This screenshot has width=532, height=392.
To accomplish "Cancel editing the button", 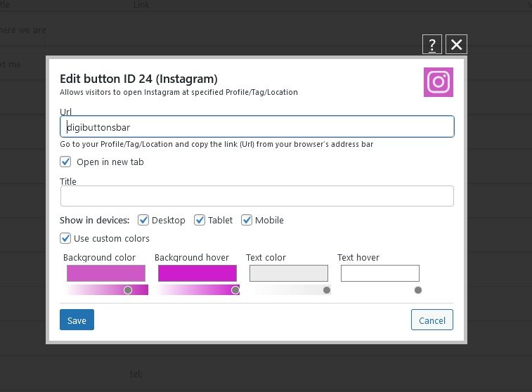I will 432,320.
